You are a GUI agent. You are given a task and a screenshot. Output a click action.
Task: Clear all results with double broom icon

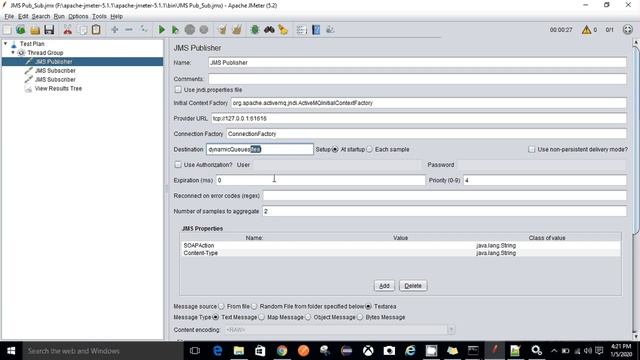click(x=237, y=30)
